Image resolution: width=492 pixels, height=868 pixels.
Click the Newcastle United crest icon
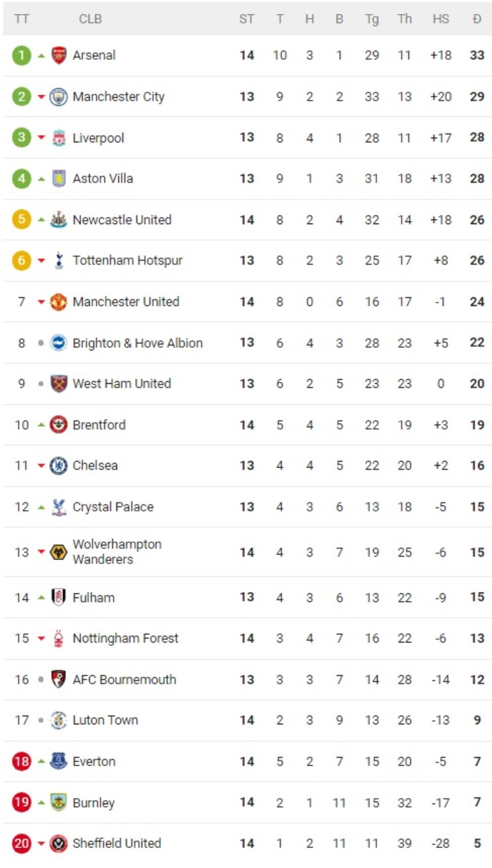[x=59, y=219]
